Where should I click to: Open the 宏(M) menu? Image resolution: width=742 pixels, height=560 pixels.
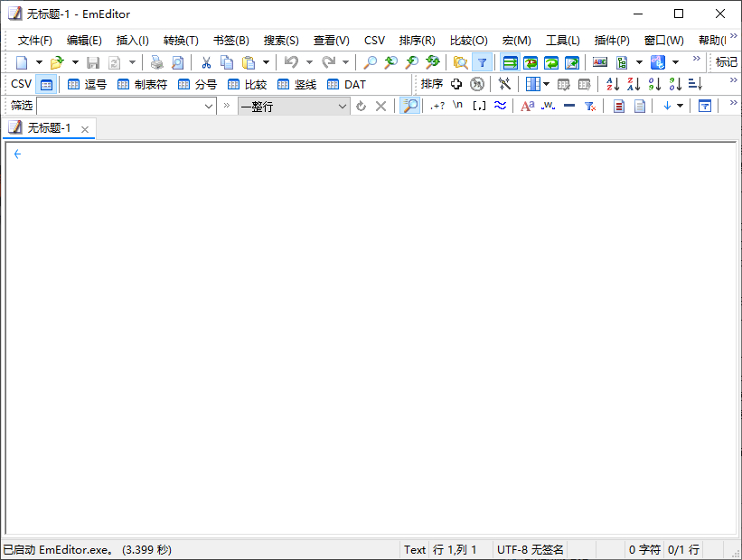pyautogui.click(x=517, y=41)
